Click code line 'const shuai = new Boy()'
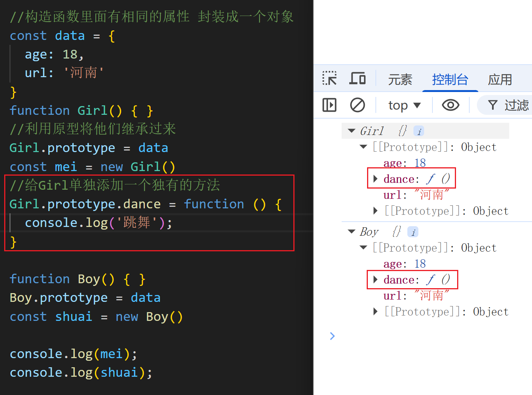Screen dimensions: 532x395 pyautogui.click(x=96, y=317)
